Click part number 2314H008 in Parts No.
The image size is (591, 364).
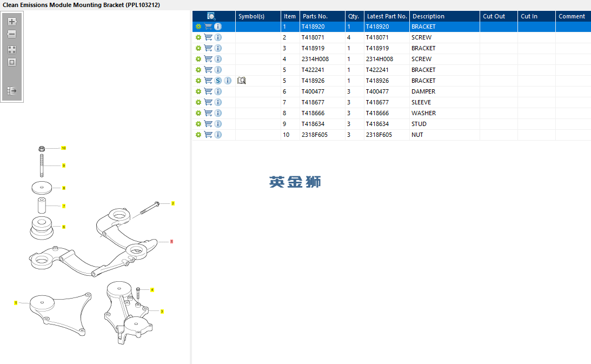pos(322,59)
